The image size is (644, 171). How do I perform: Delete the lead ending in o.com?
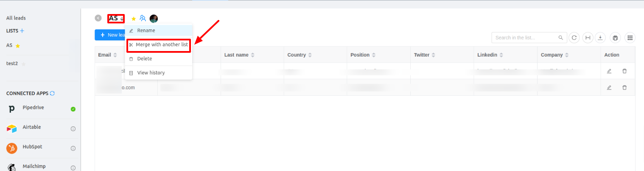pos(624,87)
